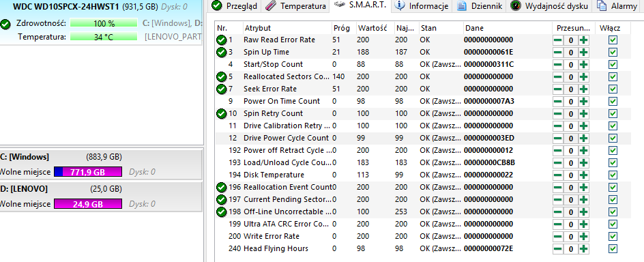The image size is (644, 262).
Task: Click the green health status checkmark icon
Action: (x=5, y=25)
